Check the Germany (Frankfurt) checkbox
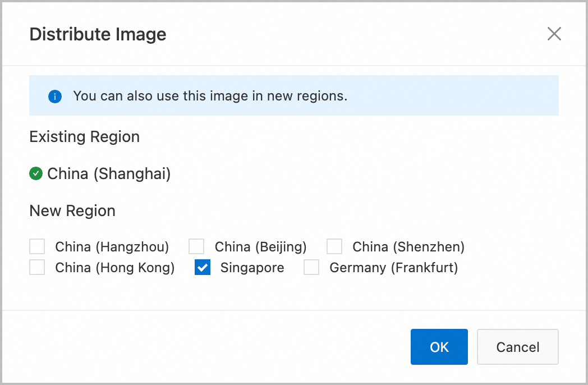 pyautogui.click(x=311, y=267)
